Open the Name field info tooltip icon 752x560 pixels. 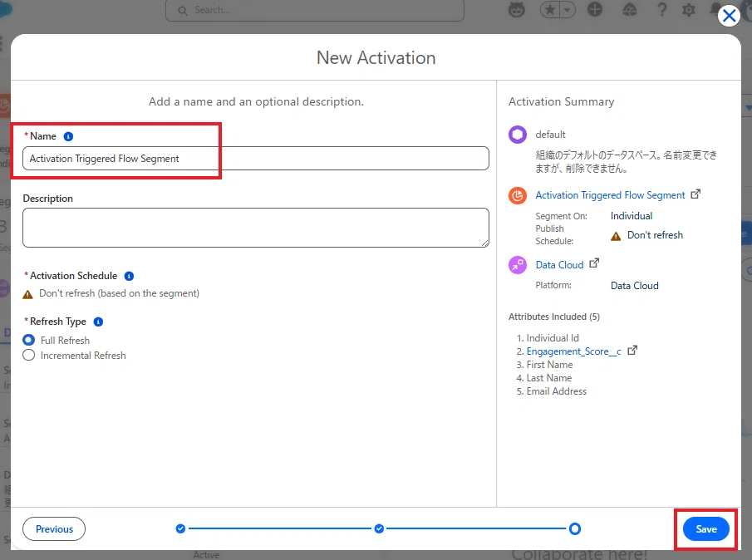69,136
